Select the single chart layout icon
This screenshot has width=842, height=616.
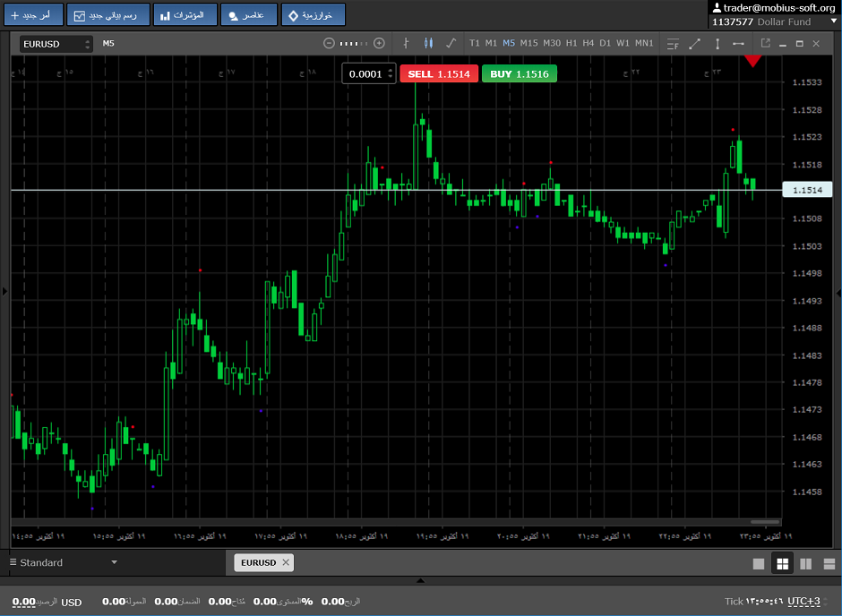[x=759, y=563]
